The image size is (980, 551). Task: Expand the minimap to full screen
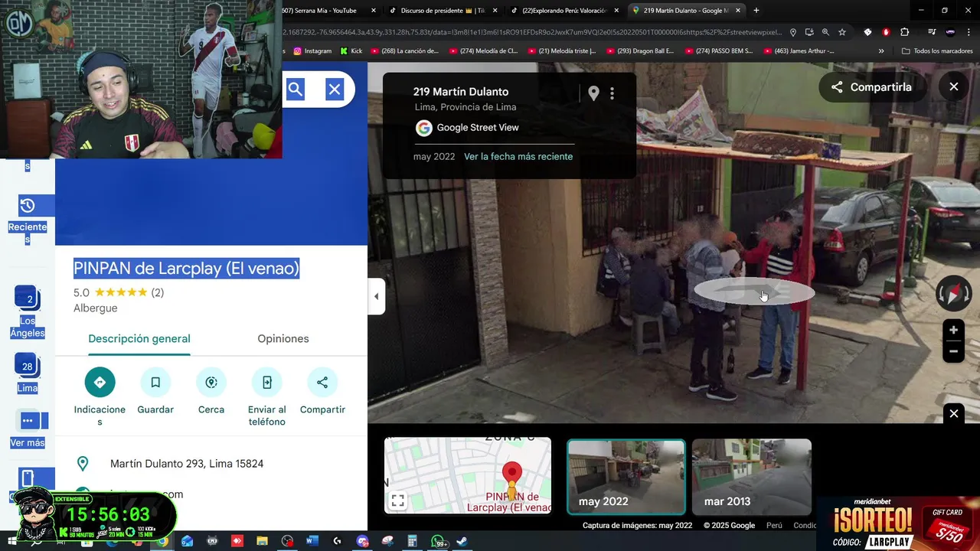click(x=397, y=501)
